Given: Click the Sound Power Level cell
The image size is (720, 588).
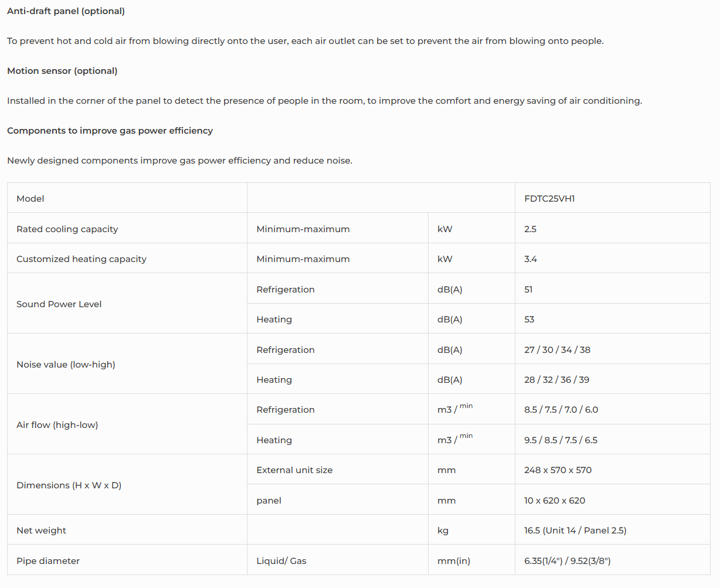Looking at the screenshot, I should tap(59, 304).
